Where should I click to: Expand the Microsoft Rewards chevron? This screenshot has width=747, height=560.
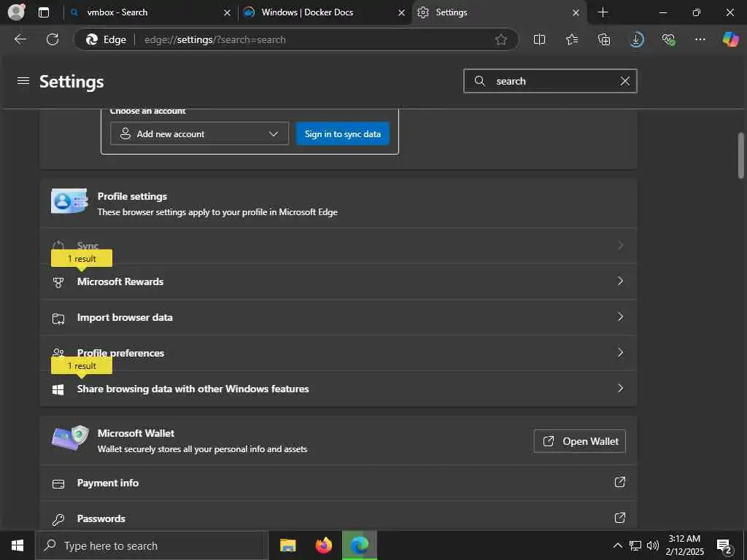click(620, 281)
